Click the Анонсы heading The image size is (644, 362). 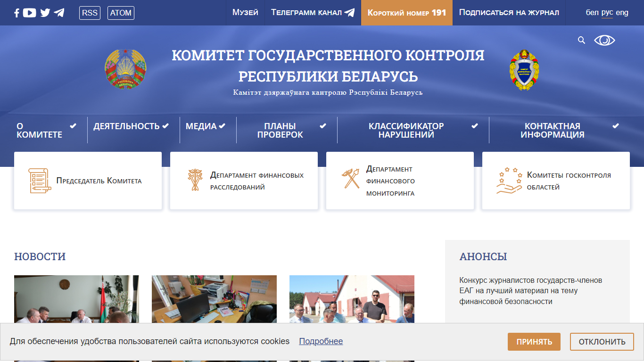click(x=483, y=256)
